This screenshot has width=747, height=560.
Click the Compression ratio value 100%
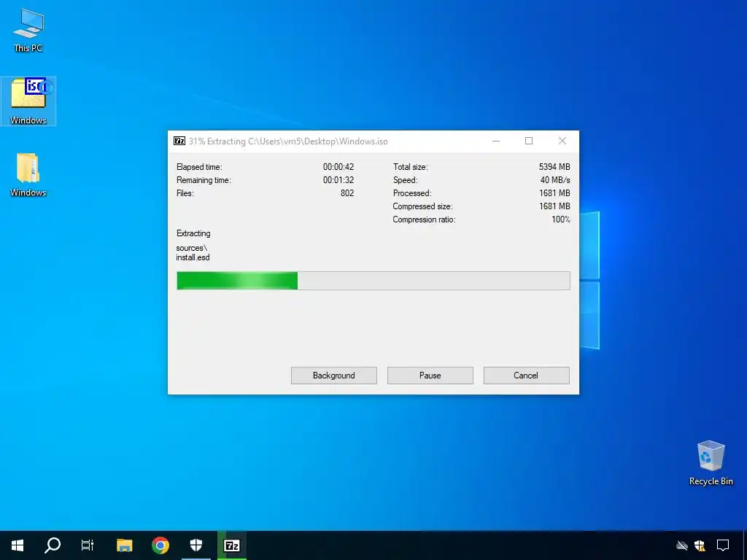click(x=561, y=219)
